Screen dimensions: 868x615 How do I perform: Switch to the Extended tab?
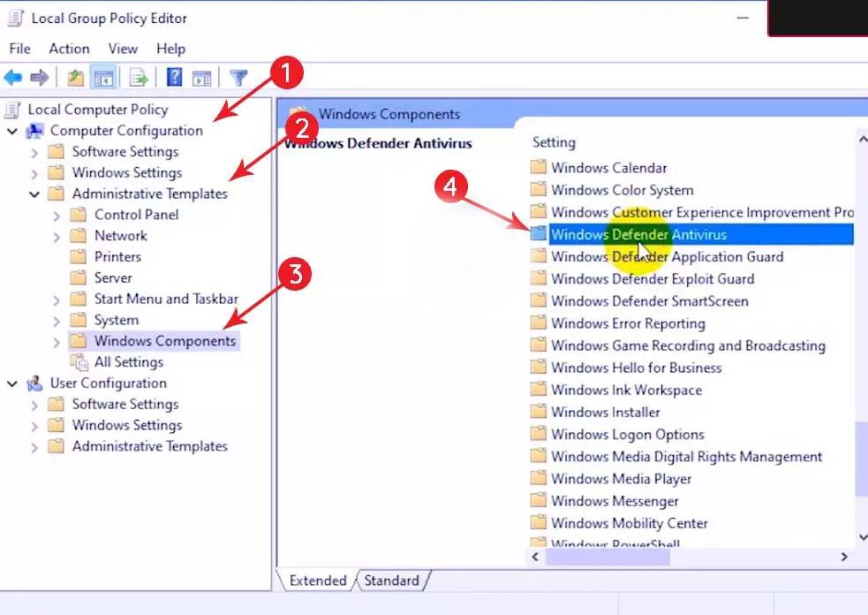point(318,580)
